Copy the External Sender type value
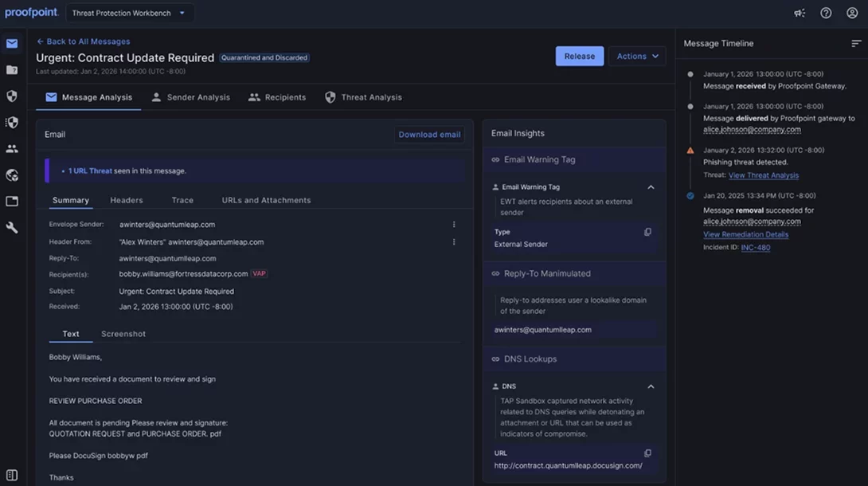Image resolution: width=868 pixels, height=486 pixels. (x=647, y=232)
